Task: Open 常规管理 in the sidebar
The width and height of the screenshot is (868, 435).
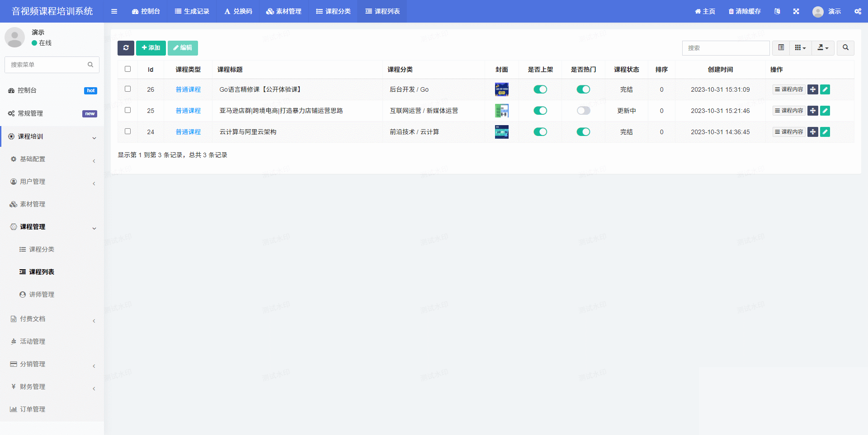Action: pyautogui.click(x=52, y=113)
